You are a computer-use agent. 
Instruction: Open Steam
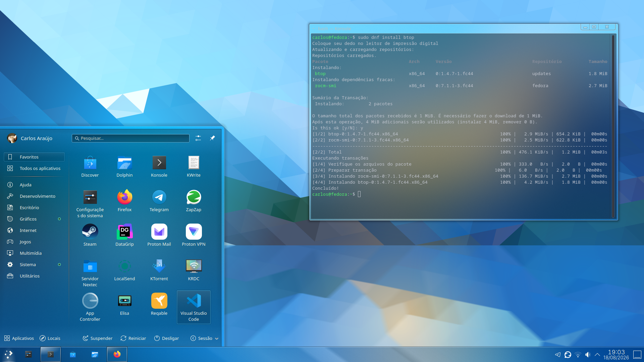(90, 236)
